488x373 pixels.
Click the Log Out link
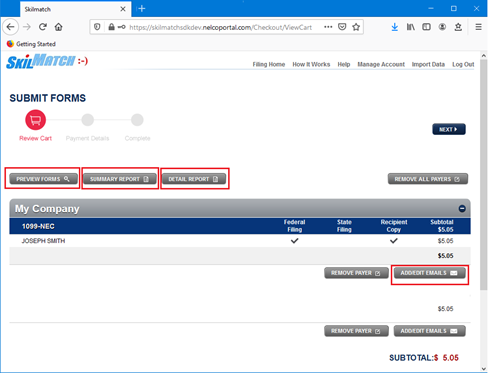pyautogui.click(x=463, y=64)
